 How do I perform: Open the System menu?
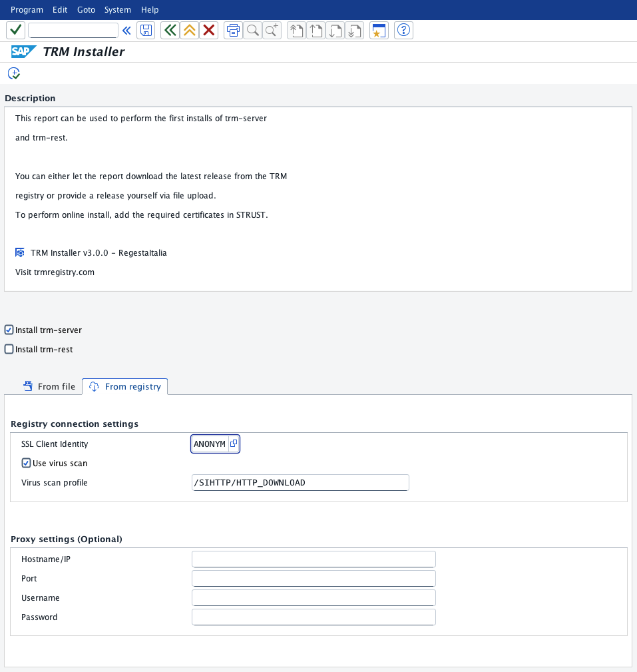coord(118,9)
